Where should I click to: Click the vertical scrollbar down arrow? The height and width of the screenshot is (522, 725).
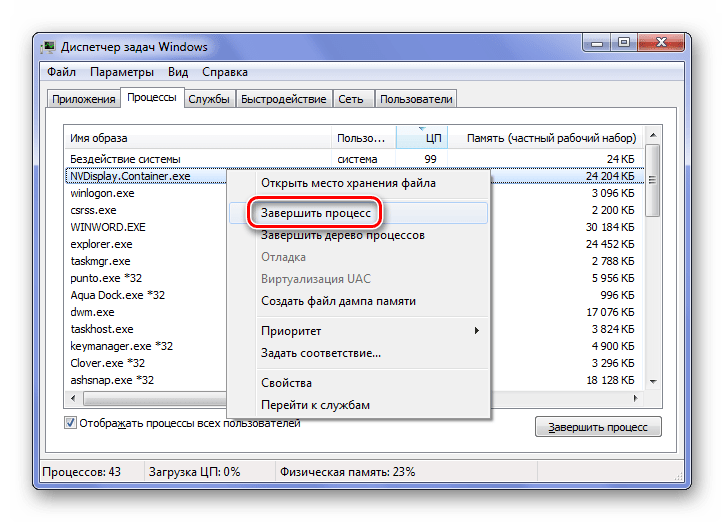click(653, 382)
